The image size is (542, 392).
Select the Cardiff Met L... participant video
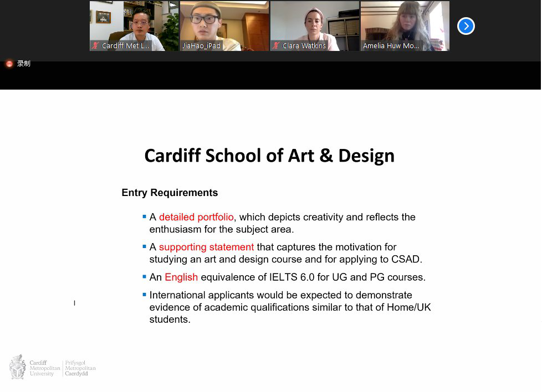point(134,26)
